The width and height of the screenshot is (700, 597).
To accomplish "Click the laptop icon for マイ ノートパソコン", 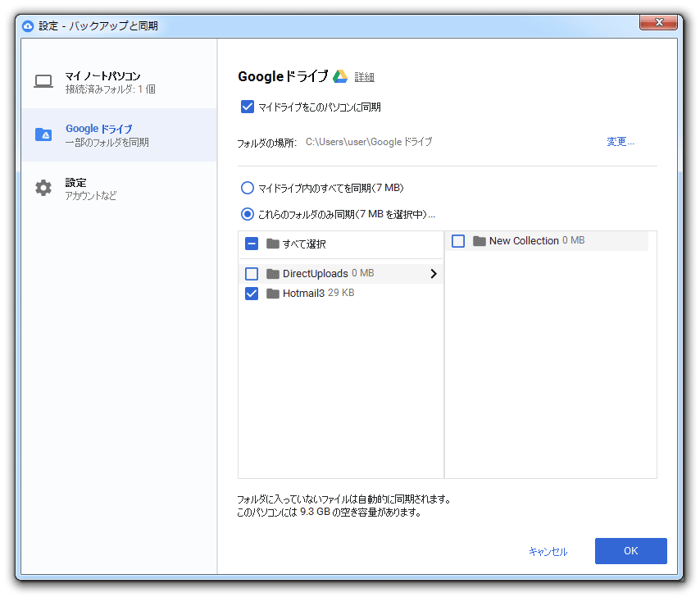I will coord(43,82).
